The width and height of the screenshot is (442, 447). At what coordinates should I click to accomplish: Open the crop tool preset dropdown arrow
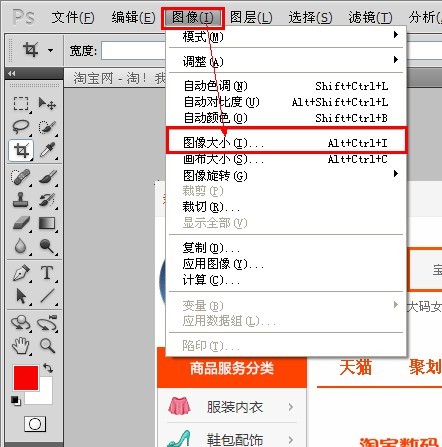click(x=50, y=50)
